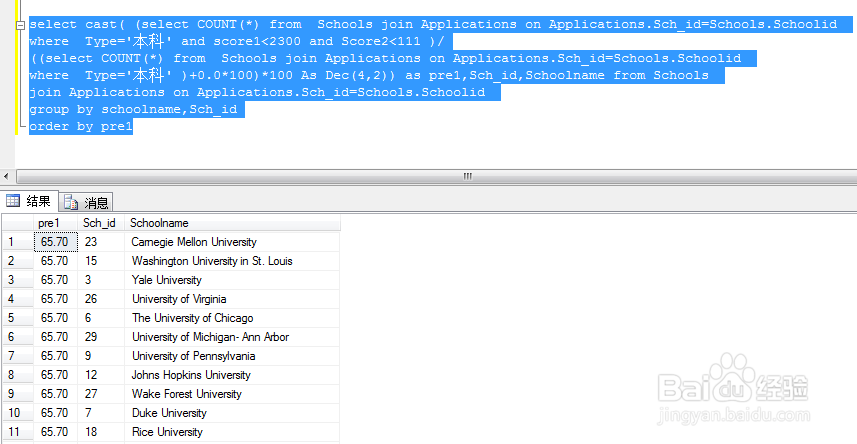The width and height of the screenshot is (857, 444).
Task: Click pre1 65.70 cell for Rice University
Action: [x=56, y=432]
